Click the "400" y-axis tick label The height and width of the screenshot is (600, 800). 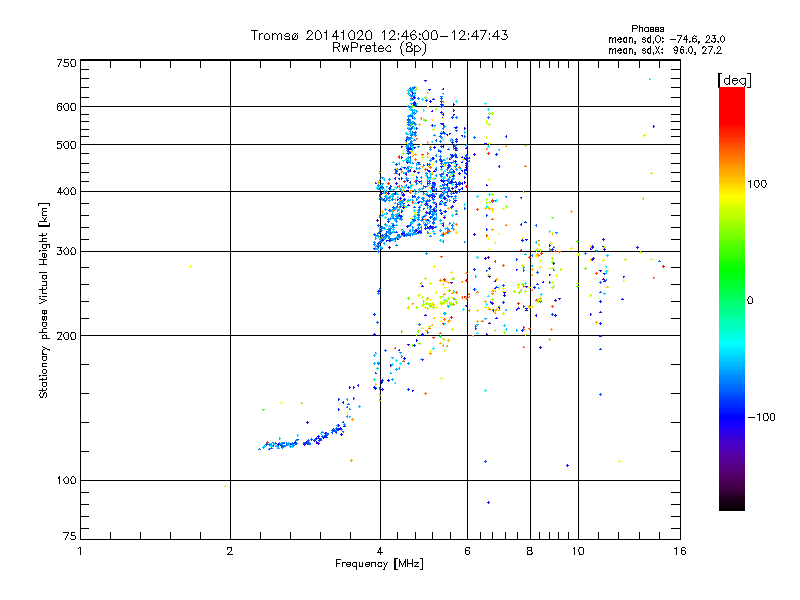coord(66,191)
